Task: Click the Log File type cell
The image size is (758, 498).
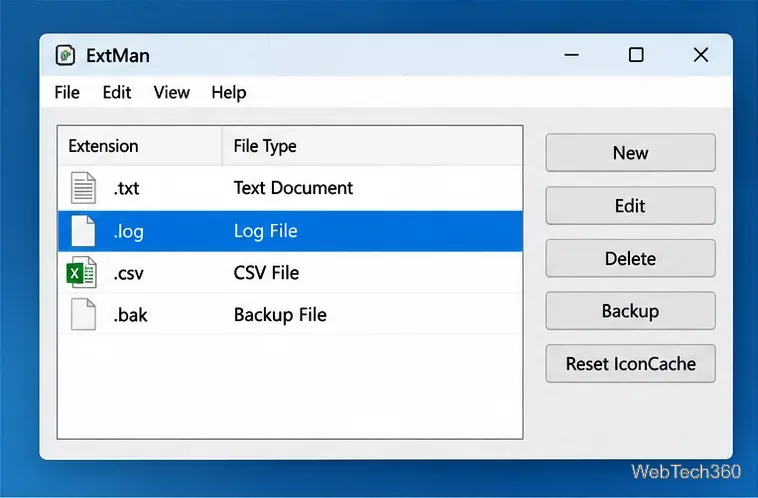Action: (265, 231)
